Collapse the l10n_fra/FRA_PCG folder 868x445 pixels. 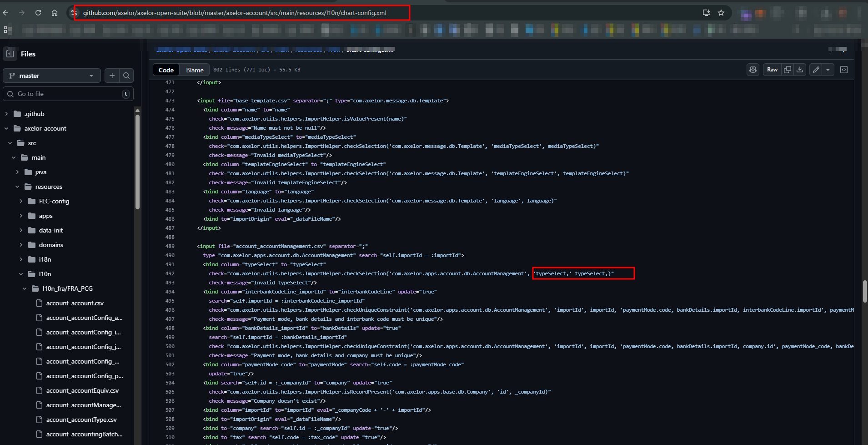(x=25, y=288)
